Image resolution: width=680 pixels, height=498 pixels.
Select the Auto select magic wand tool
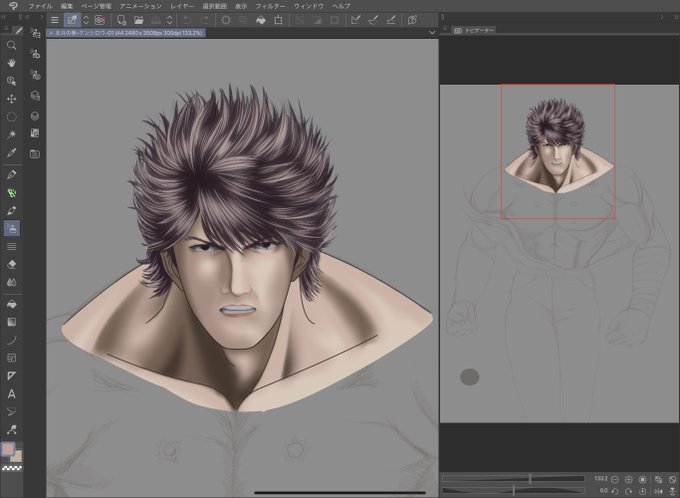pos(12,134)
